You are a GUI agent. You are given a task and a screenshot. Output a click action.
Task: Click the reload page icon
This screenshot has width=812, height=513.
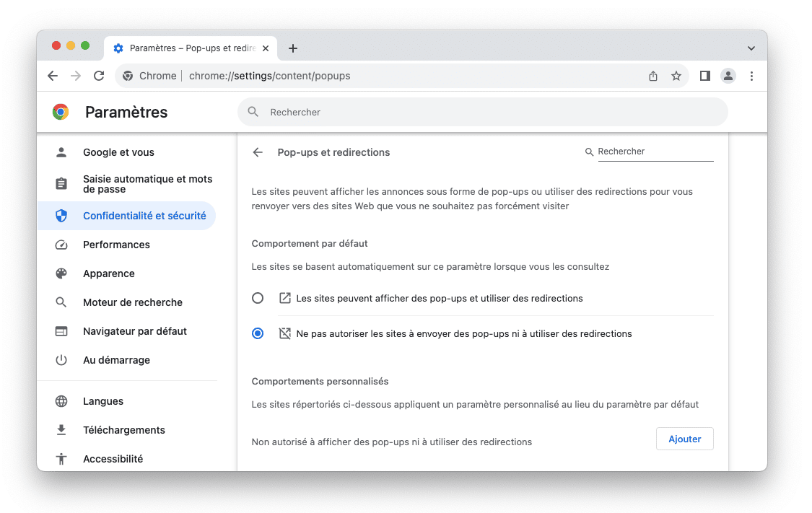[99, 76]
